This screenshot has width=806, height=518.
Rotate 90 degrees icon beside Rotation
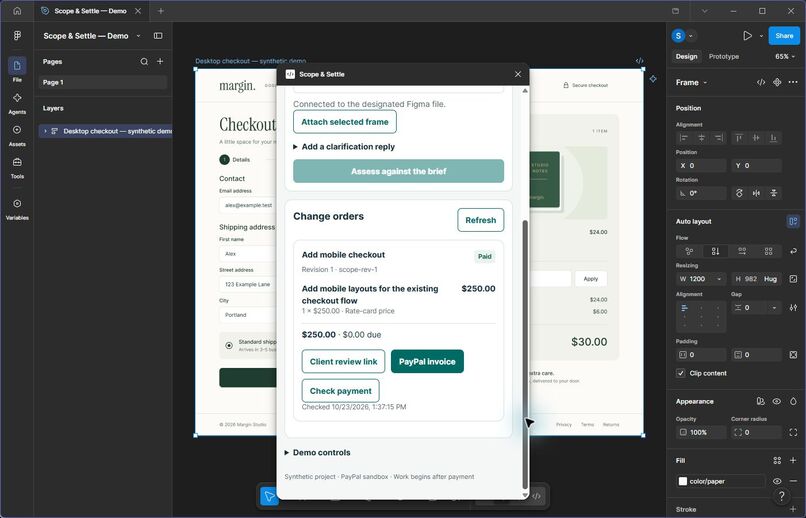pos(739,193)
